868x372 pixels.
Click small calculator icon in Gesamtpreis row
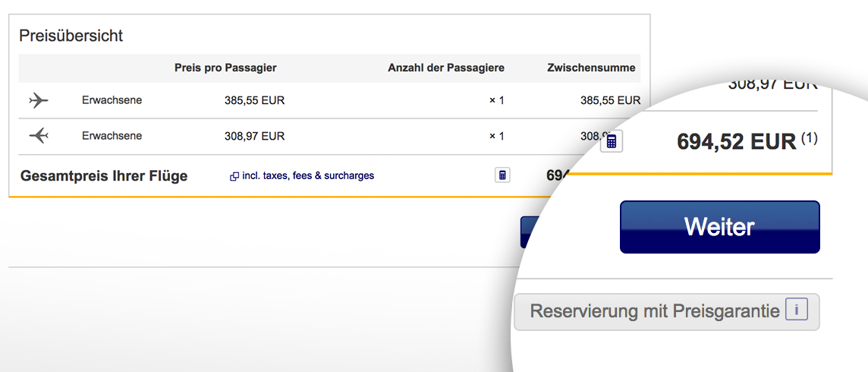502,175
